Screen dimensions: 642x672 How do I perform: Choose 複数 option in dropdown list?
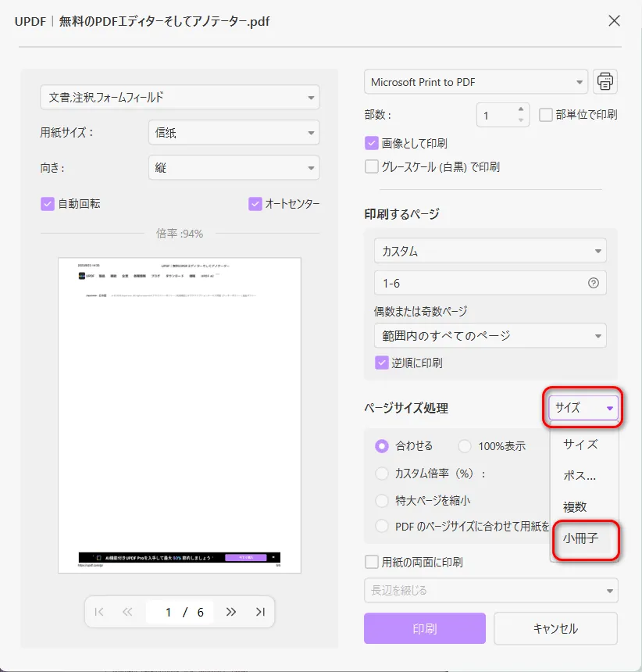584,507
